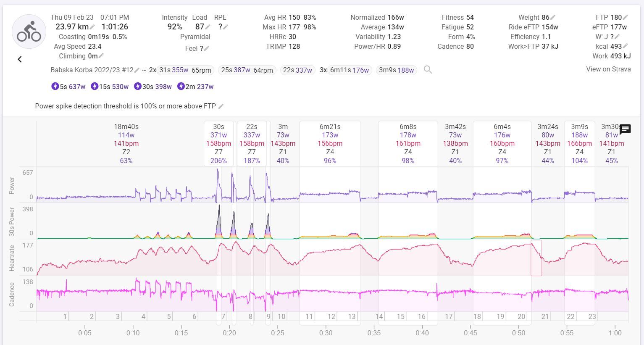Click the Cadence chart axis label
644x345 pixels.
(12, 294)
